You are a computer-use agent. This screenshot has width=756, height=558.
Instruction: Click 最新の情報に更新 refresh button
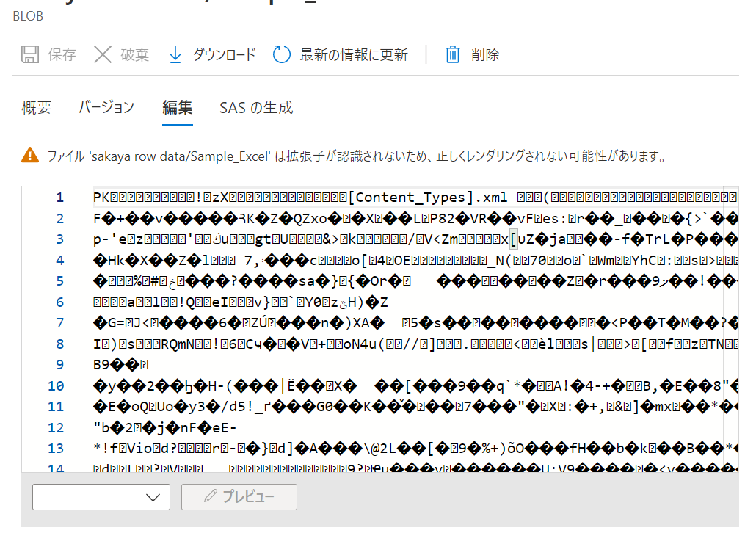341,54
